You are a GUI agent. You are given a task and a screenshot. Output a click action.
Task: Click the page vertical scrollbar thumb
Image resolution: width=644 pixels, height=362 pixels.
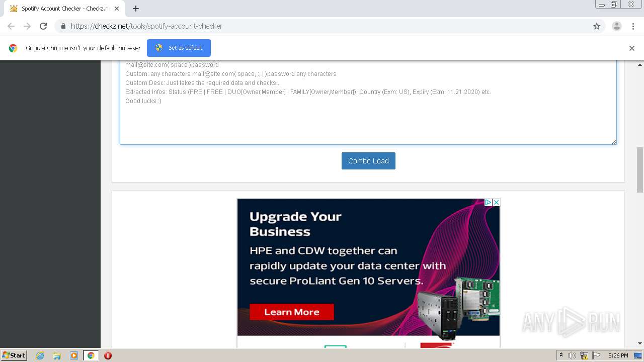click(x=640, y=170)
